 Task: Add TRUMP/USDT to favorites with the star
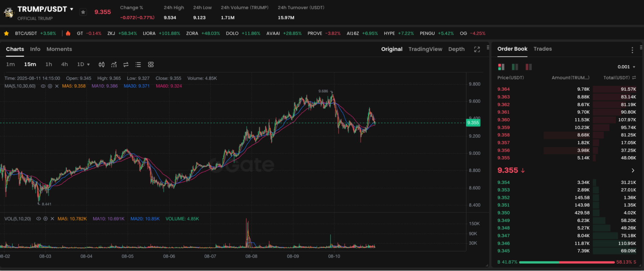[x=83, y=12]
